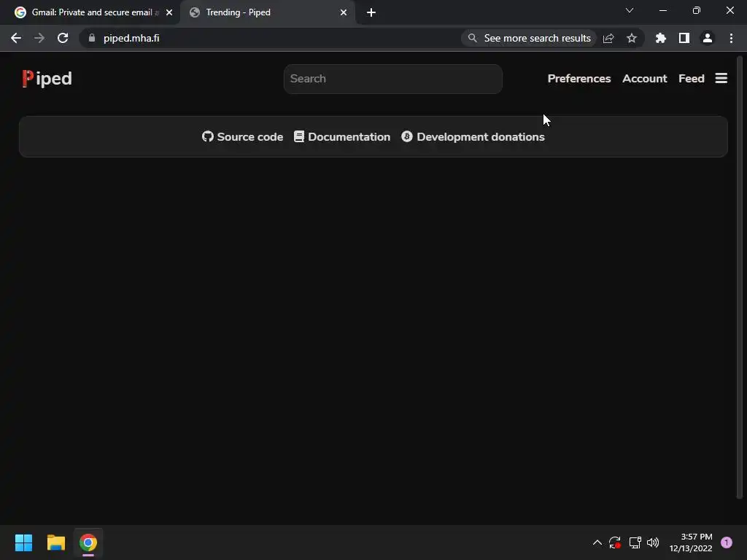This screenshot has height=560, width=747.
Task: Open the Documentation link
Action: coord(342,136)
